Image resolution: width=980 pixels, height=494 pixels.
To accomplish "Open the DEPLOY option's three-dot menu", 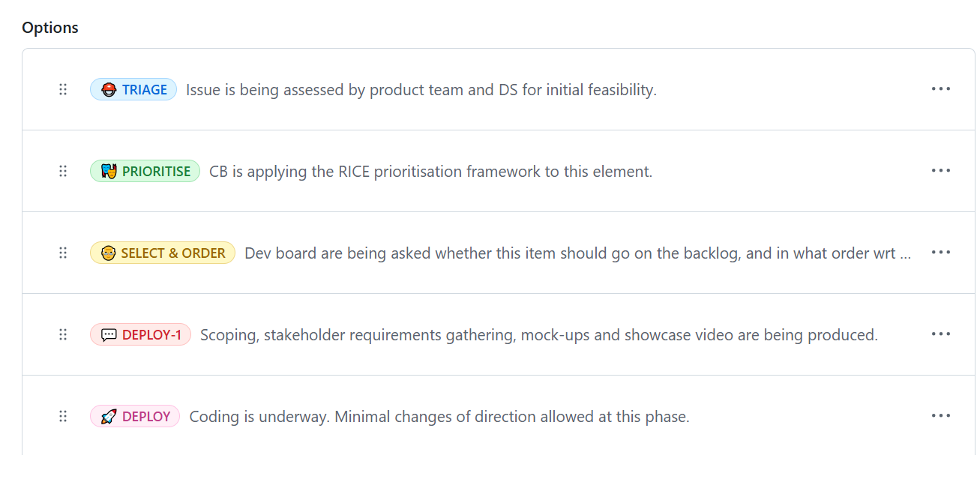I will pyautogui.click(x=940, y=416).
